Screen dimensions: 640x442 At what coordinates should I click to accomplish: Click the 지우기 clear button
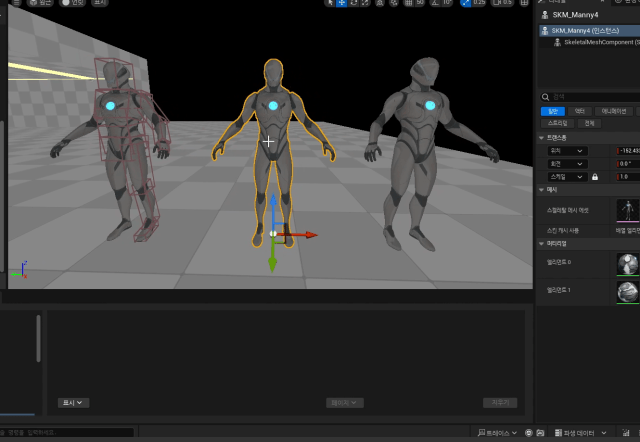point(500,403)
